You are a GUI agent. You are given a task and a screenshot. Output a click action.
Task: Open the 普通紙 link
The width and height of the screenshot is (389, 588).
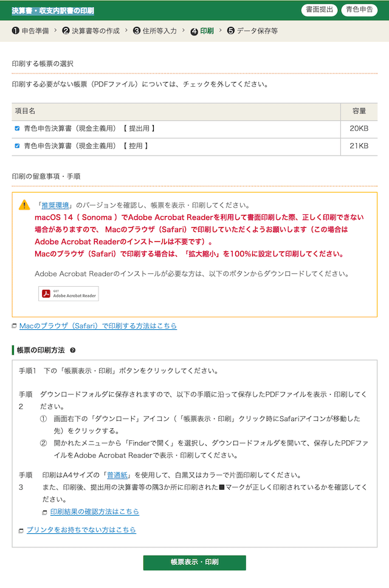coord(117,475)
